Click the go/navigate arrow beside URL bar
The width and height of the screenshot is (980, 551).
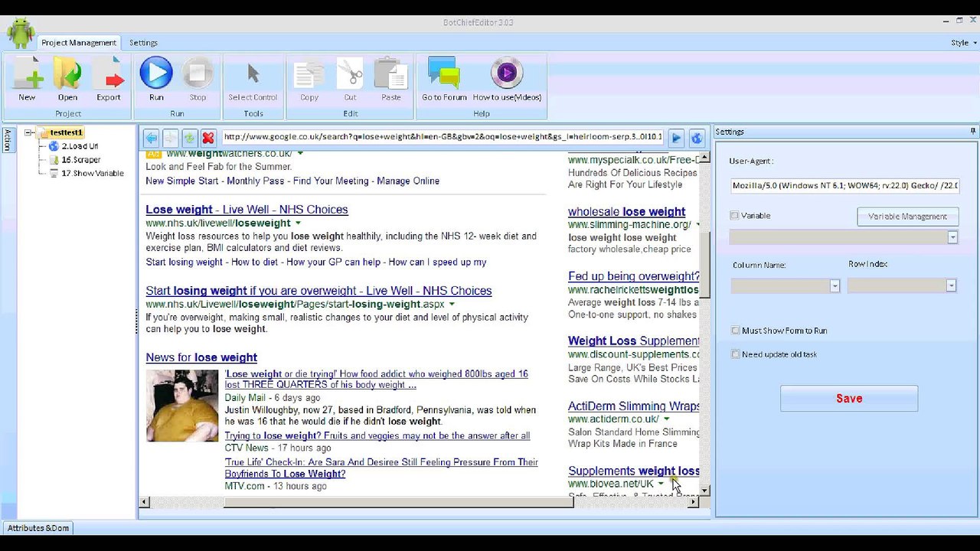tap(676, 138)
